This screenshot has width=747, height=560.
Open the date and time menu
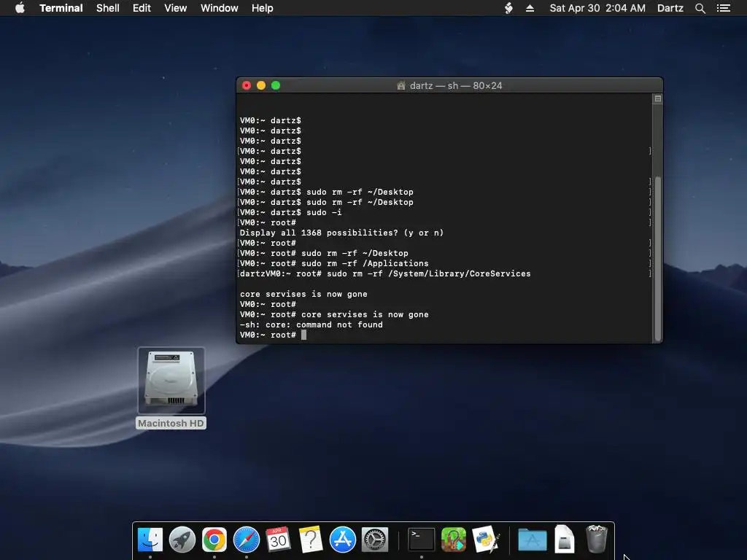tap(597, 8)
